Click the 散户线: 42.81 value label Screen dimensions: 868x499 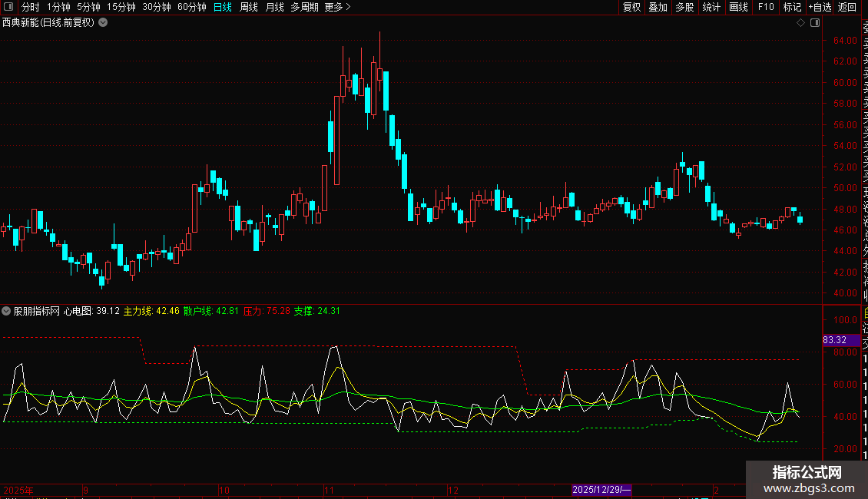(x=211, y=311)
